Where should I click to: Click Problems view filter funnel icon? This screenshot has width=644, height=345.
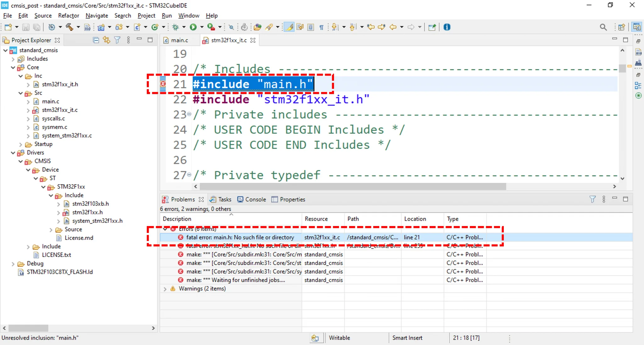(592, 199)
